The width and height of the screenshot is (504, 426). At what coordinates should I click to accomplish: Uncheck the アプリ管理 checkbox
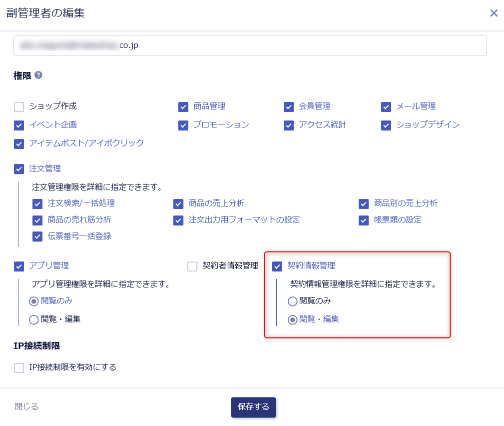19,266
